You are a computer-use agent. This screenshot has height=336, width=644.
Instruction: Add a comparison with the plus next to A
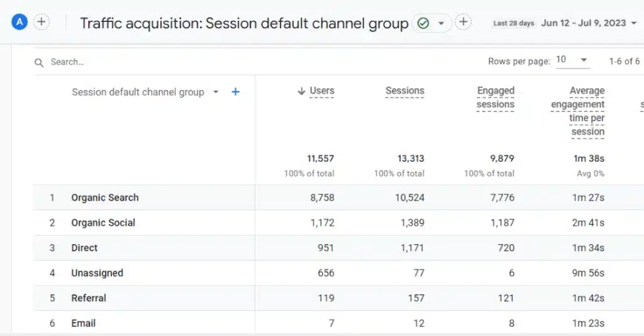[42, 23]
